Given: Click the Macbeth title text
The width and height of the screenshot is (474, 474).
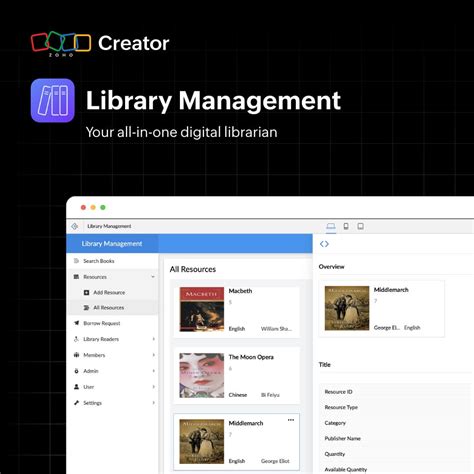Looking at the screenshot, I should [x=240, y=291].
